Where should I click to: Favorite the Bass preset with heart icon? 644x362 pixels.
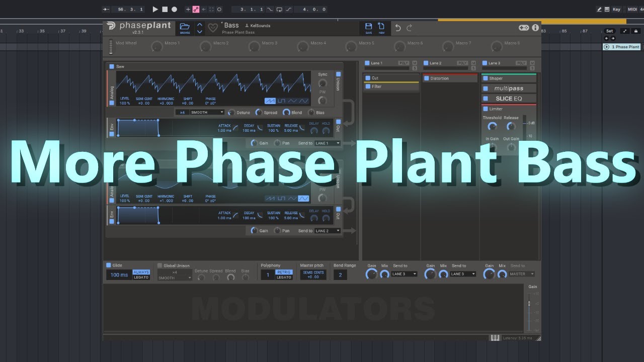tap(213, 28)
